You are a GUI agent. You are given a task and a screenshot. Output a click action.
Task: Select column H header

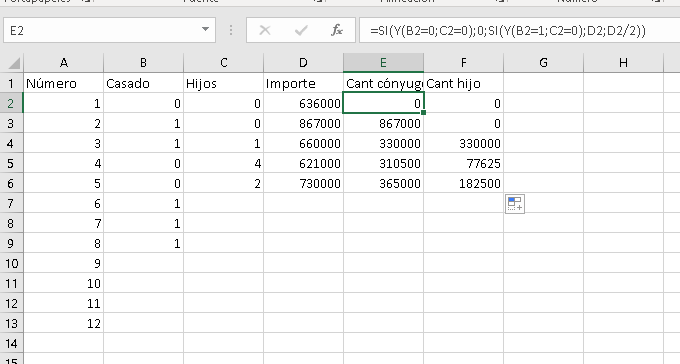tap(623, 63)
